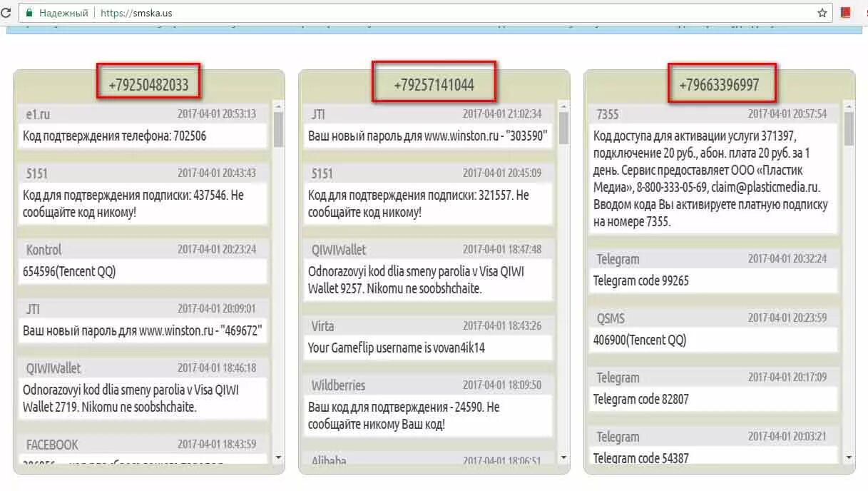Click the message Telegram code 99265

tap(713, 280)
